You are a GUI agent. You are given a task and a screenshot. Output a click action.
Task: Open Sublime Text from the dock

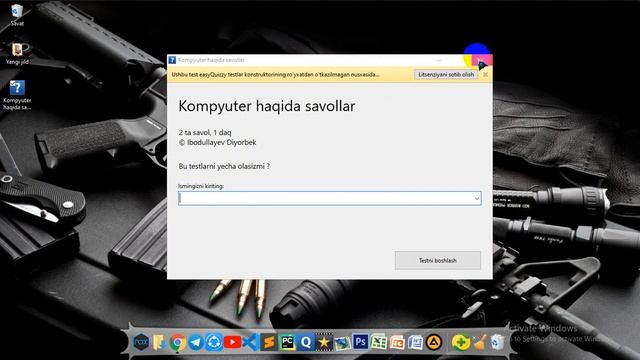[269, 342]
